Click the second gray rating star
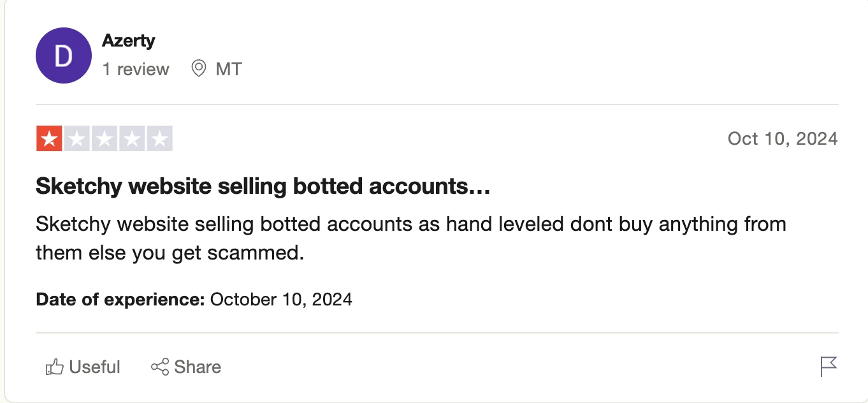The height and width of the screenshot is (403, 868). pyautogui.click(x=76, y=139)
